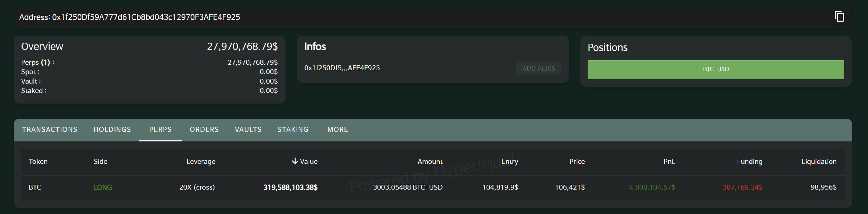
Task: Switch to the Staking tab
Action: (293, 130)
